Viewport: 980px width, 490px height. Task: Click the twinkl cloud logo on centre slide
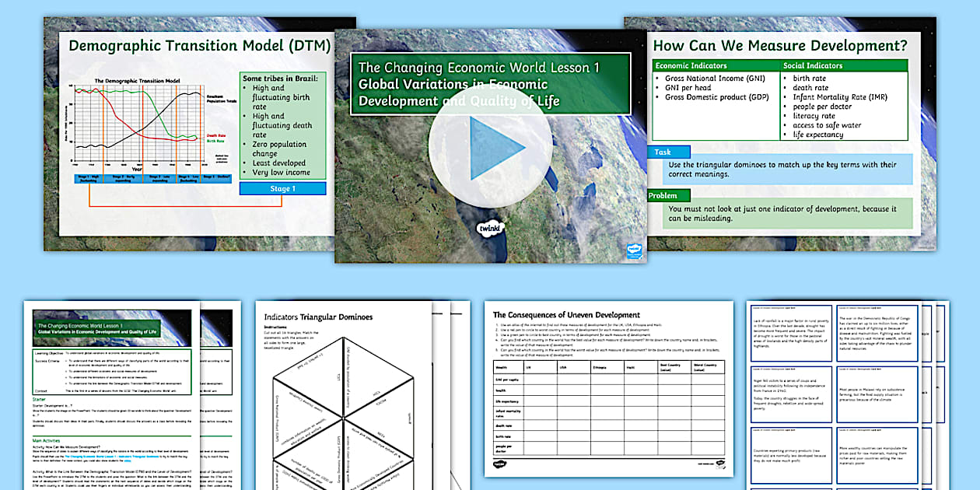point(490,229)
